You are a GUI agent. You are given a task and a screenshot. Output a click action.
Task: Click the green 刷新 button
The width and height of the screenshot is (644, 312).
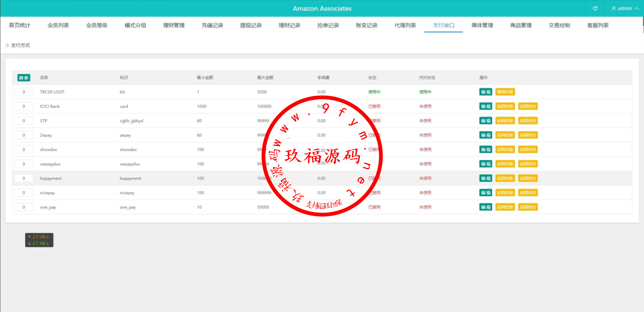24,78
